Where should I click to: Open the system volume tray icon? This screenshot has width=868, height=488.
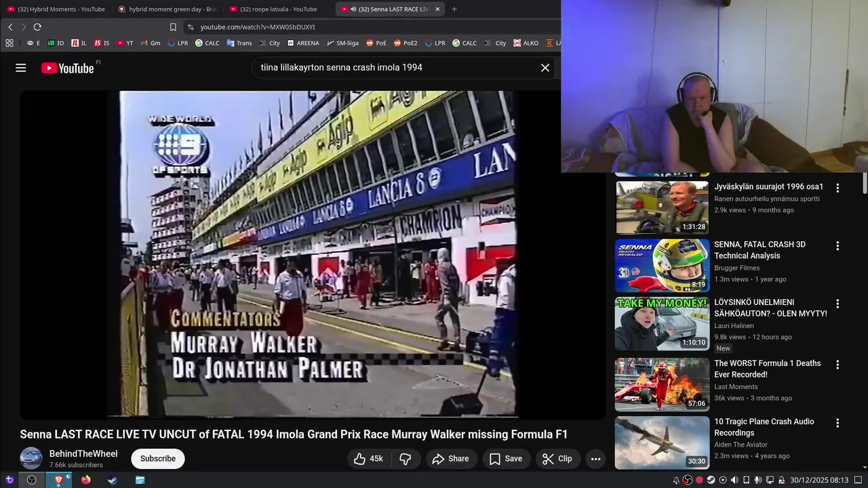click(734, 480)
